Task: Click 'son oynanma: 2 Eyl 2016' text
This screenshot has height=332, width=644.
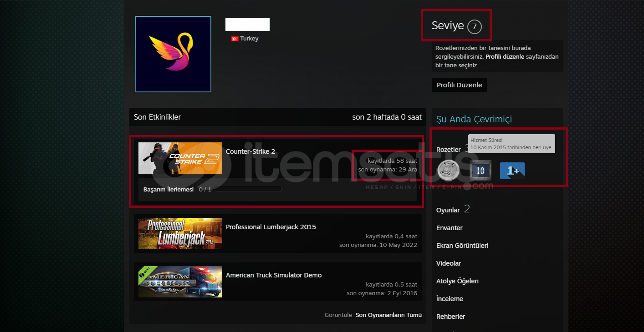Action: (x=382, y=293)
